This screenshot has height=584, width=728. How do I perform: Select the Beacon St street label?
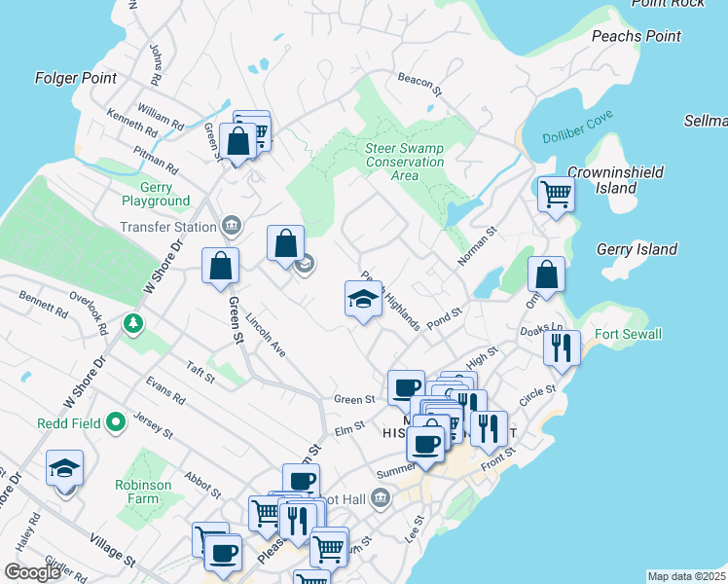pyautogui.click(x=419, y=84)
